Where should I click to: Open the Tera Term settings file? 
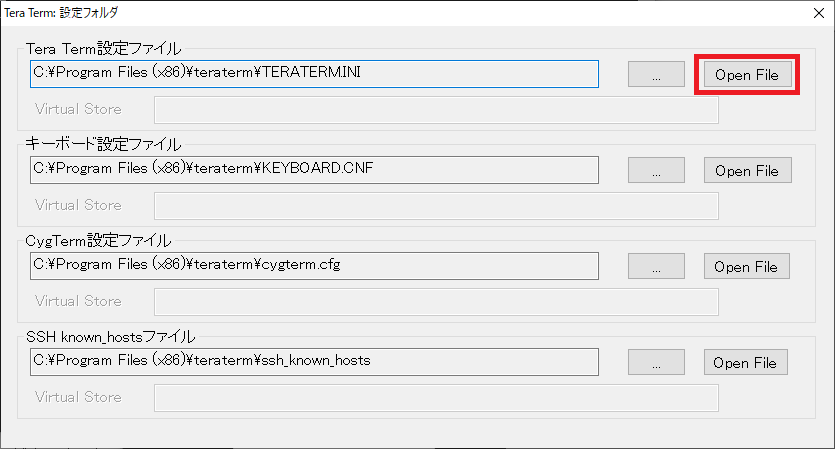[x=746, y=75]
